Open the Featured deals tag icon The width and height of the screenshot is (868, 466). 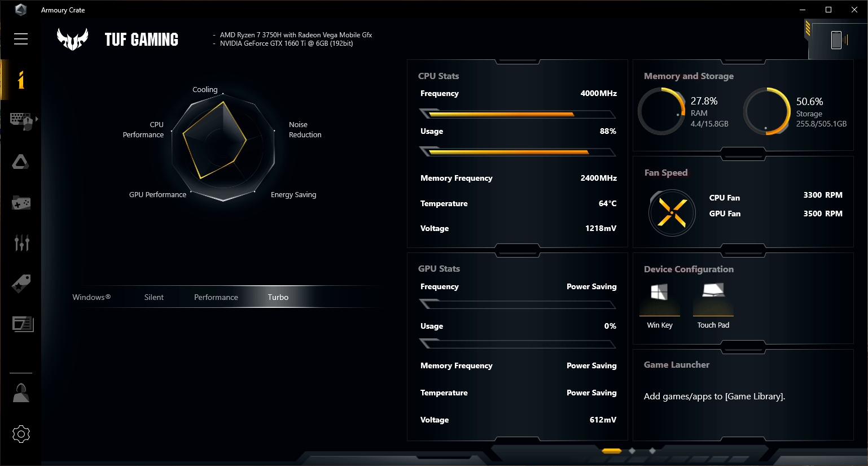pos(21,284)
